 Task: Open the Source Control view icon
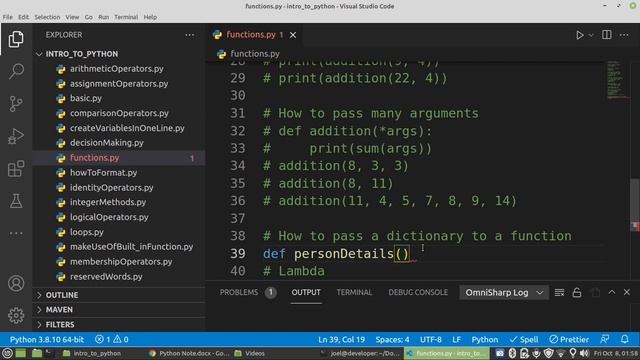pyautogui.click(x=16, y=104)
